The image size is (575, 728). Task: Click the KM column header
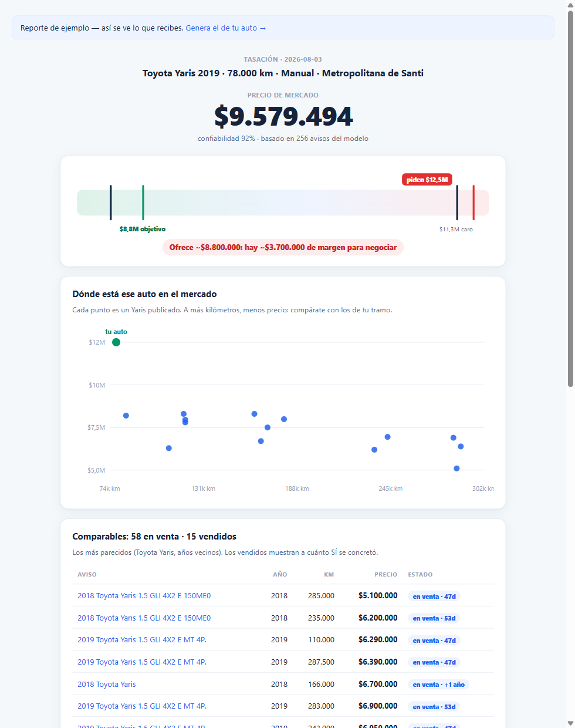click(329, 574)
